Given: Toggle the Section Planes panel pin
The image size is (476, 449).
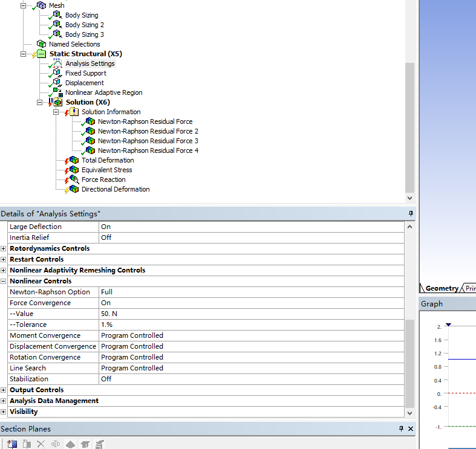Looking at the screenshot, I should [401, 428].
